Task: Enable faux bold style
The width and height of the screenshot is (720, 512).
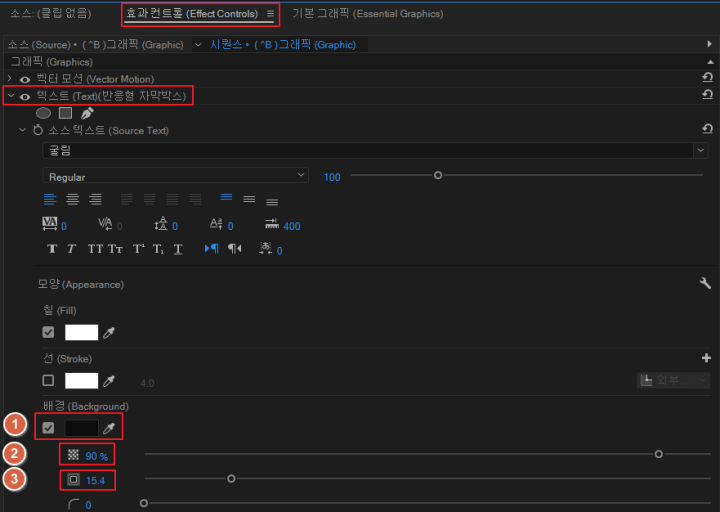Action: tap(52, 249)
